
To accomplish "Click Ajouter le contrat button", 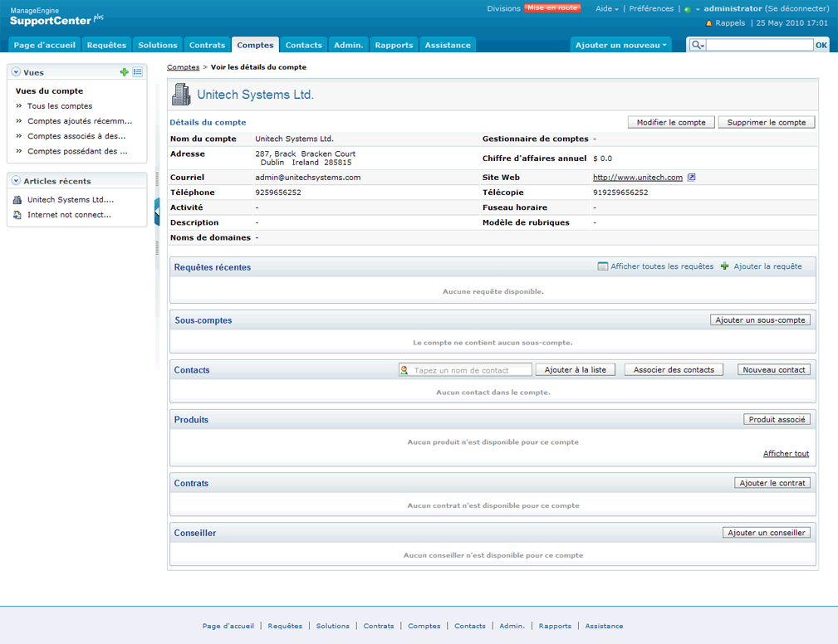I will (x=772, y=483).
